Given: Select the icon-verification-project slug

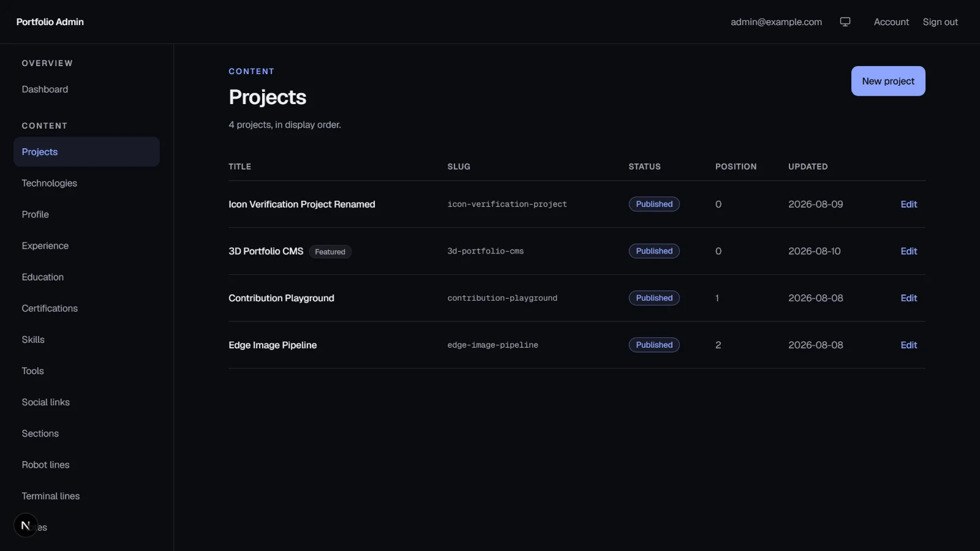Looking at the screenshot, I should pos(507,204).
